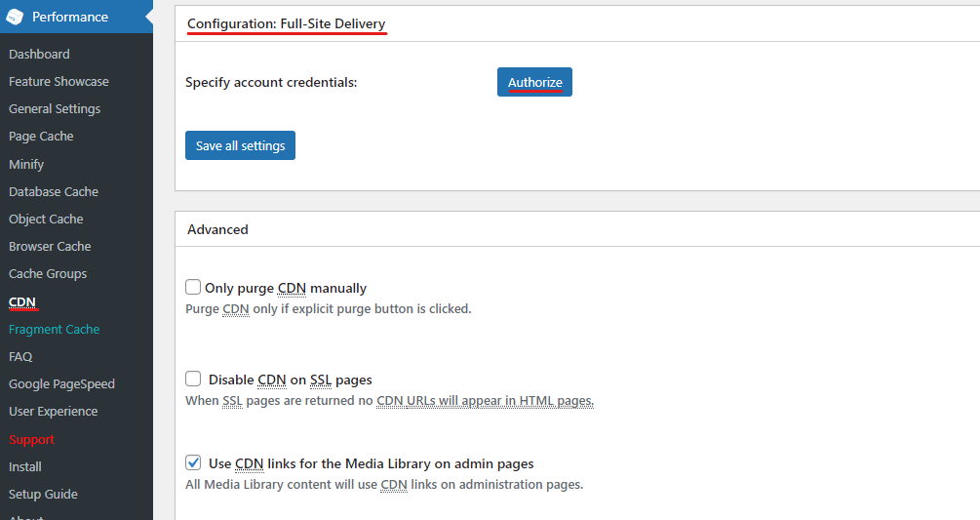Click the Advanced section heading
980x520 pixels.
pos(217,229)
